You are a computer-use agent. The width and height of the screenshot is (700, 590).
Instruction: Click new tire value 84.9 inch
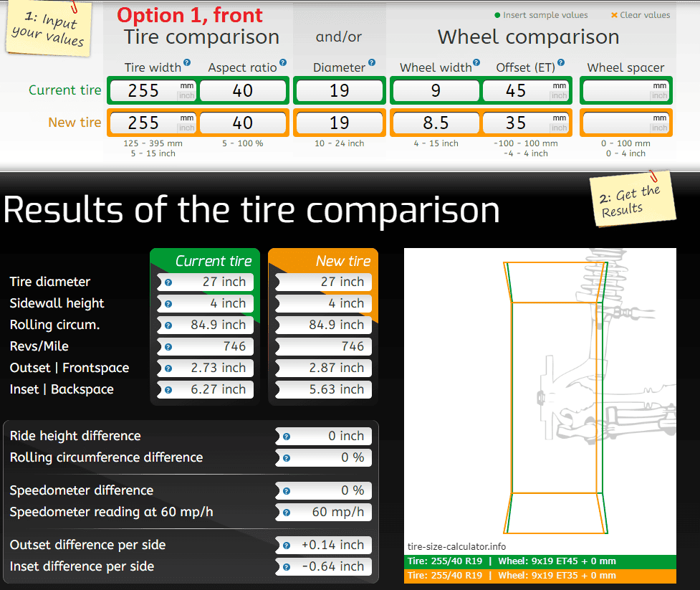click(x=324, y=325)
